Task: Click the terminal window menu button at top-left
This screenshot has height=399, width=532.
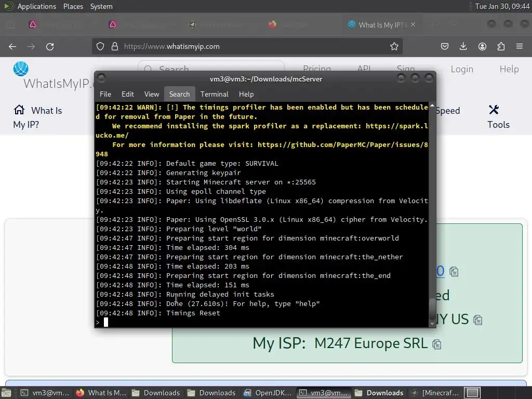Action: point(101,78)
